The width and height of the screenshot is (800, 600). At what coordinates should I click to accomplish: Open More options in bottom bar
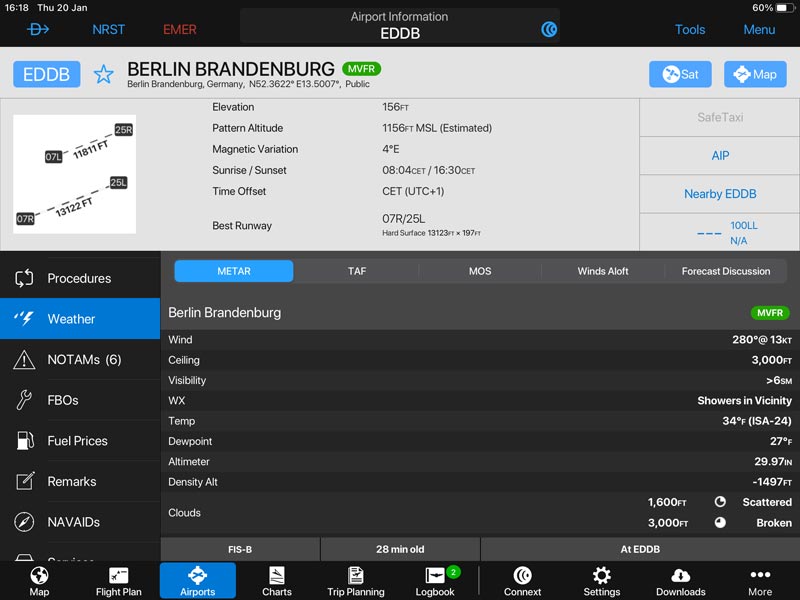pos(760,581)
